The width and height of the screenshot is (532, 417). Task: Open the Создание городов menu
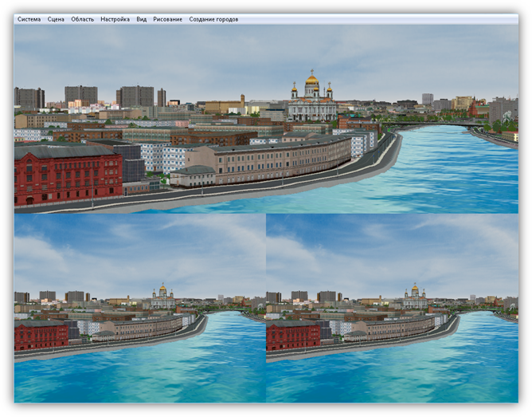coord(213,19)
